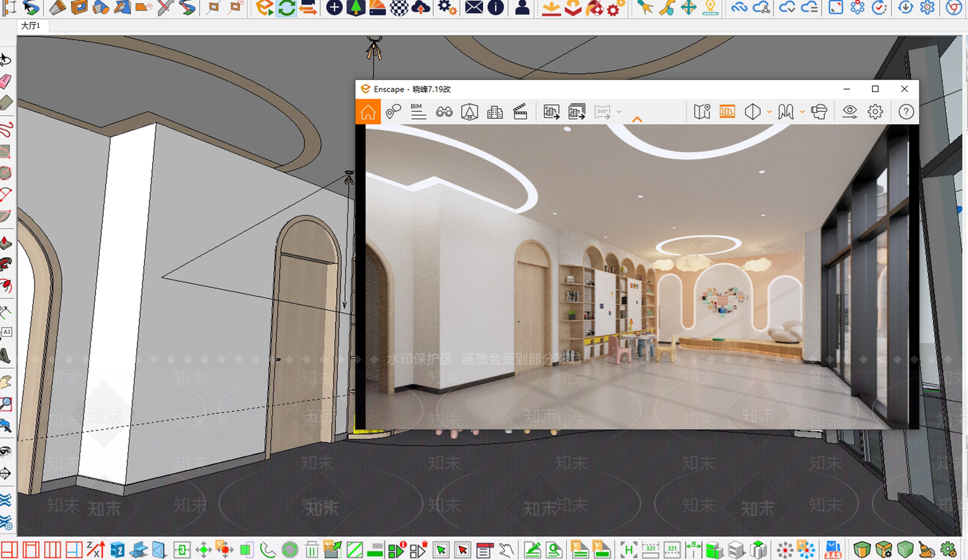The height and width of the screenshot is (560, 968).
Task: Toggle the orange Safe Frame button
Action: tap(727, 112)
